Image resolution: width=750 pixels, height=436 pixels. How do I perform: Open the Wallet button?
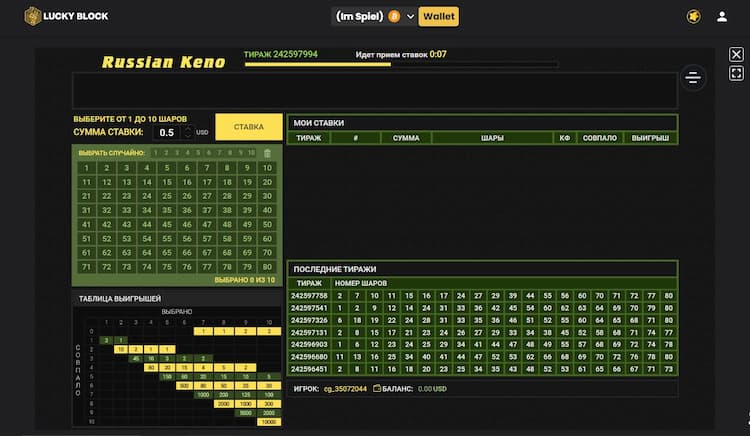click(x=439, y=17)
